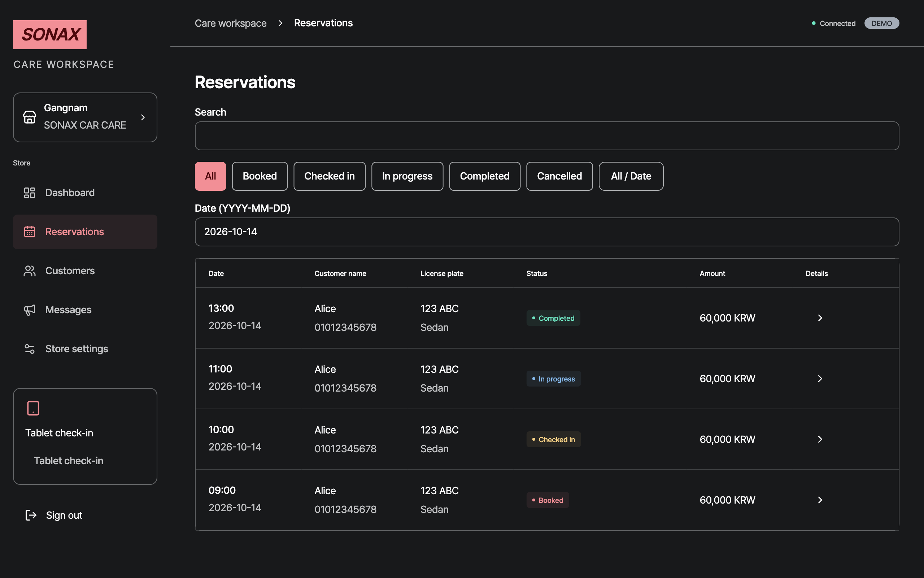Screen dimensions: 924x578
Task: Click the Completed status badge
Action: [x=553, y=318]
